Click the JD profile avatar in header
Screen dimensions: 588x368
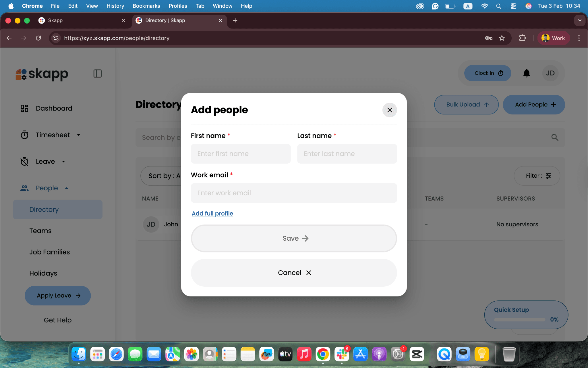[x=550, y=73]
